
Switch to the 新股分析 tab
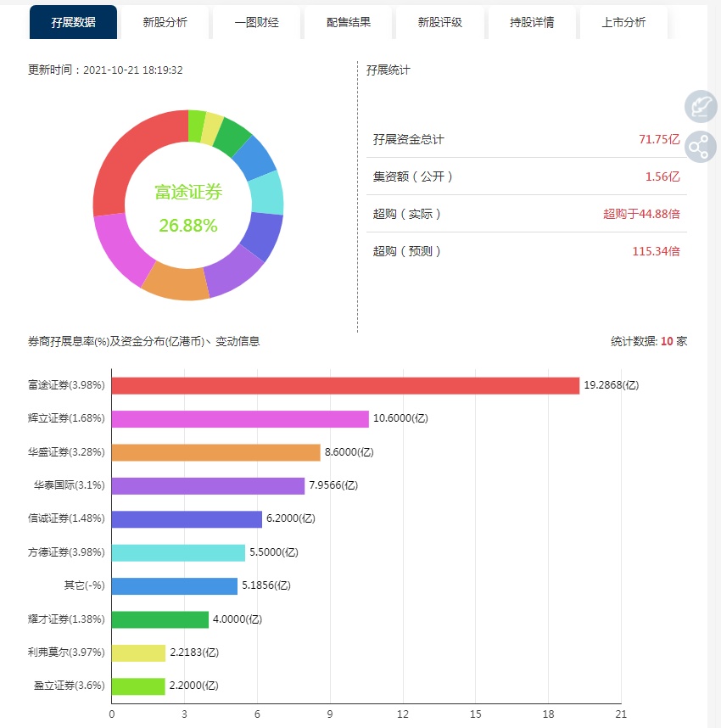point(164,22)
